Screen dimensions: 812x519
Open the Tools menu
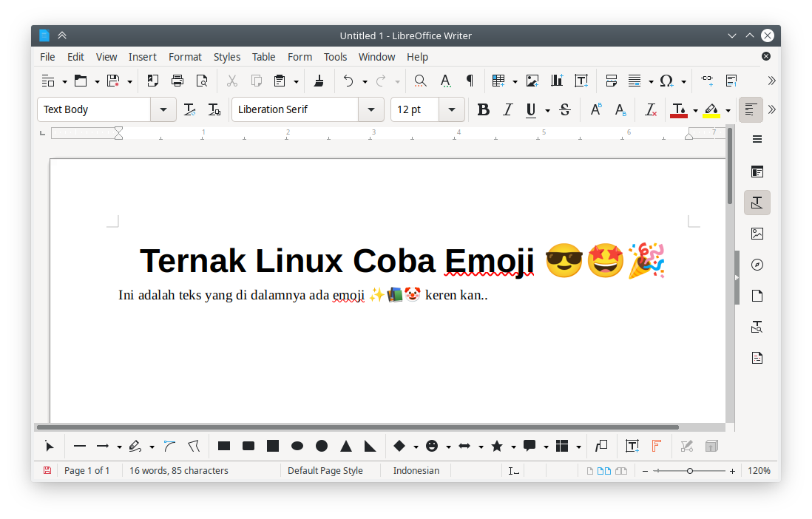coord(335,56)
